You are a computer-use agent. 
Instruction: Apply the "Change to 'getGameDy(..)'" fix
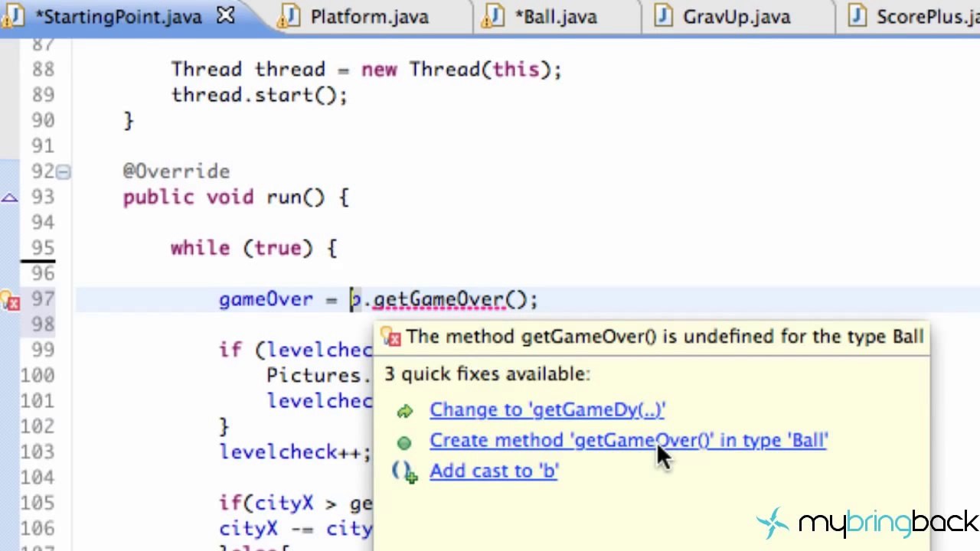click(547, 410)
